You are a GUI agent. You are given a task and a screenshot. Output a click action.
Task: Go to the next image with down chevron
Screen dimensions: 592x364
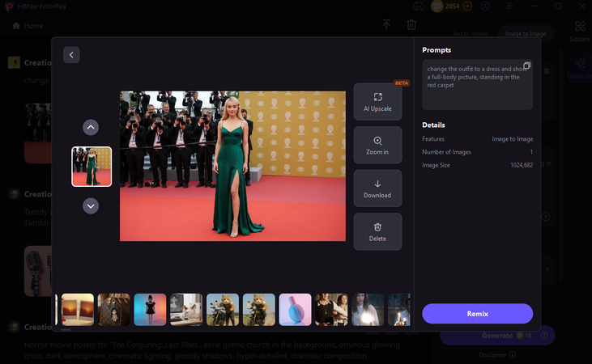pos(91,205)
